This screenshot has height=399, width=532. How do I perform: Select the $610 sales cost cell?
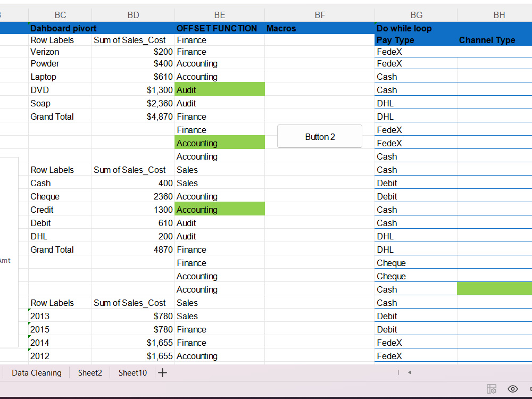134,77
